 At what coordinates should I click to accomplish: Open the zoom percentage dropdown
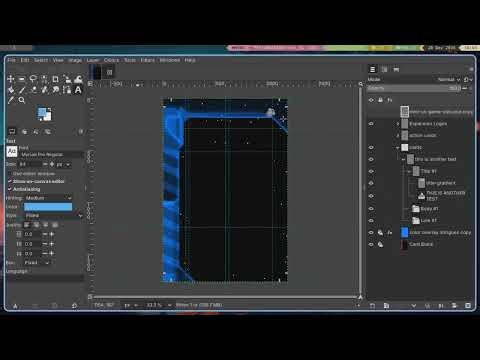click(169, 305)
